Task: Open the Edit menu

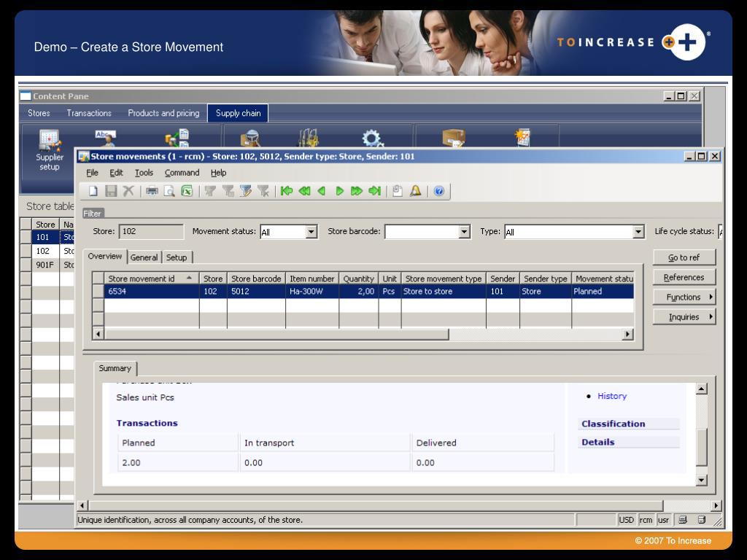Action: tap(116, 173)
